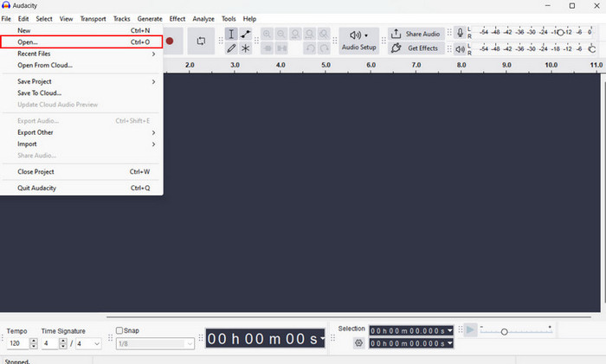Open the Audio Setup speaker dropdown

[359, 41]
